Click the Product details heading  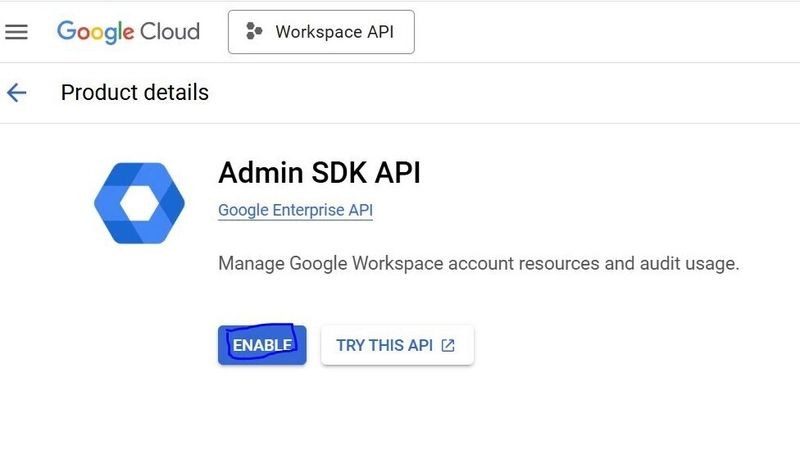[135, 93]
